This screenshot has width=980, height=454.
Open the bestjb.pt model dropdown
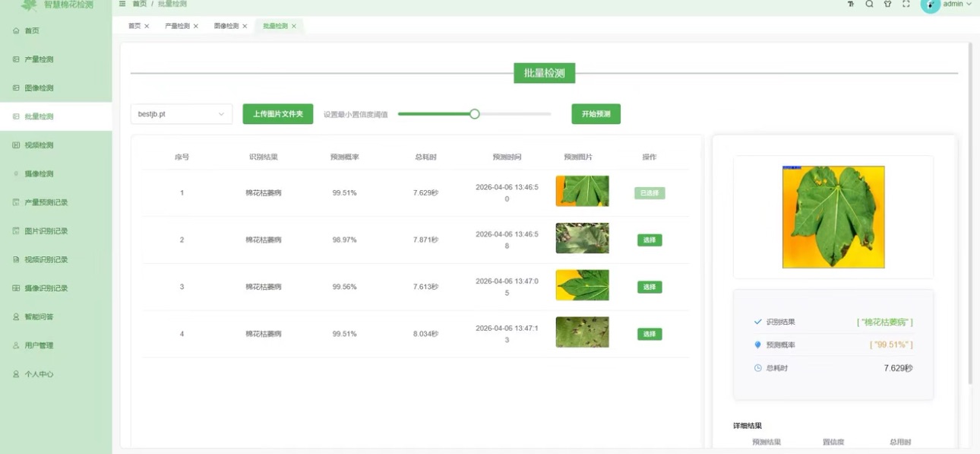pos(182,114)
